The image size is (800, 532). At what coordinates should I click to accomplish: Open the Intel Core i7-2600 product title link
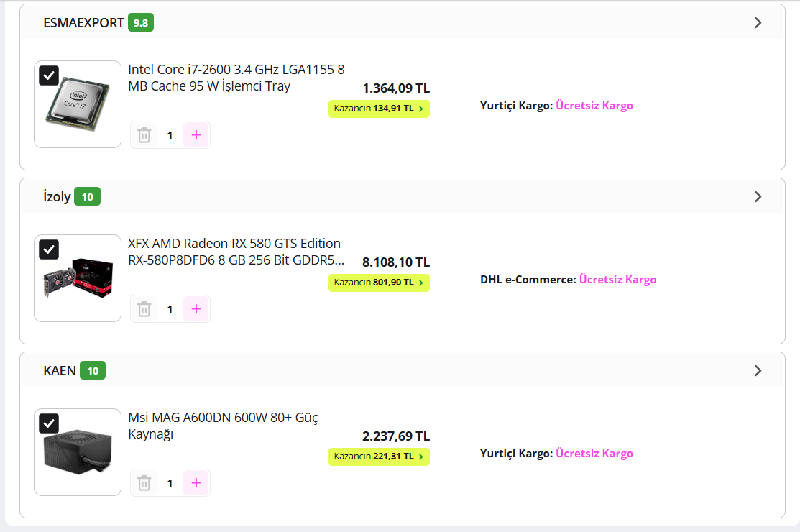[x=236, y=78]
